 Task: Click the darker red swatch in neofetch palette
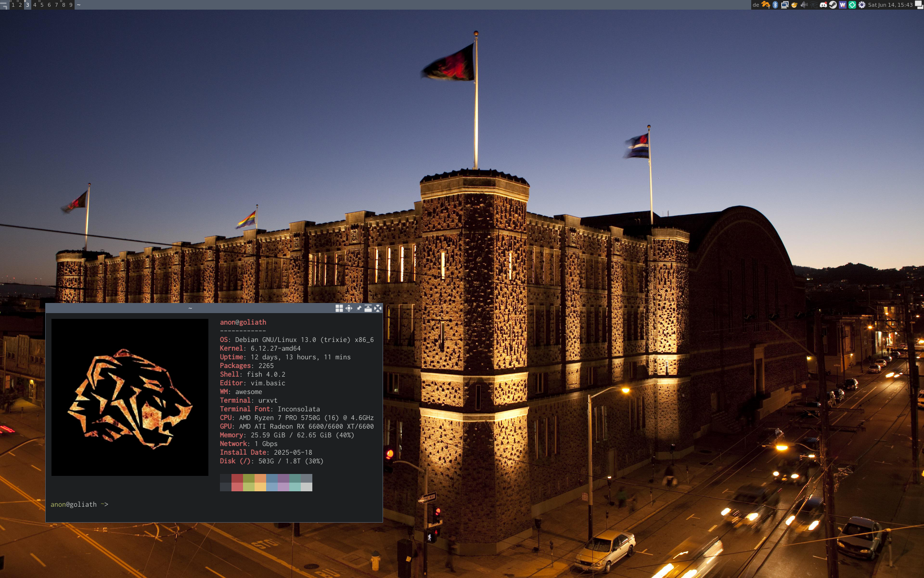tap(237, 478)
